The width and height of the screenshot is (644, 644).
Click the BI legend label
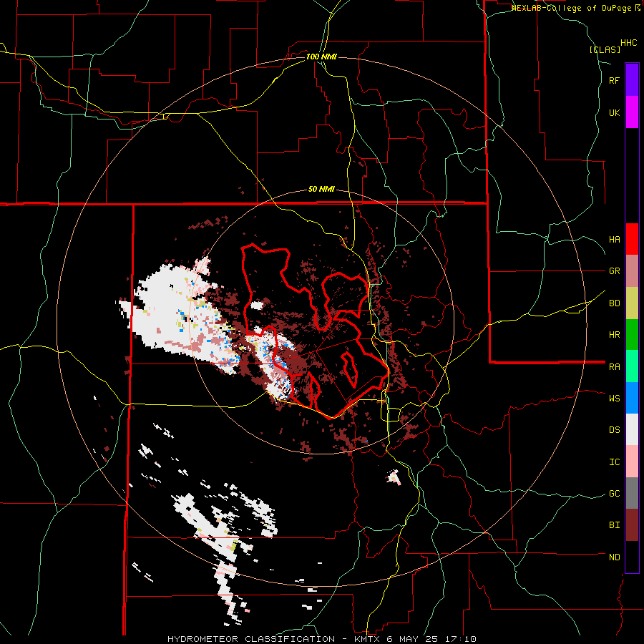(614, 525)
